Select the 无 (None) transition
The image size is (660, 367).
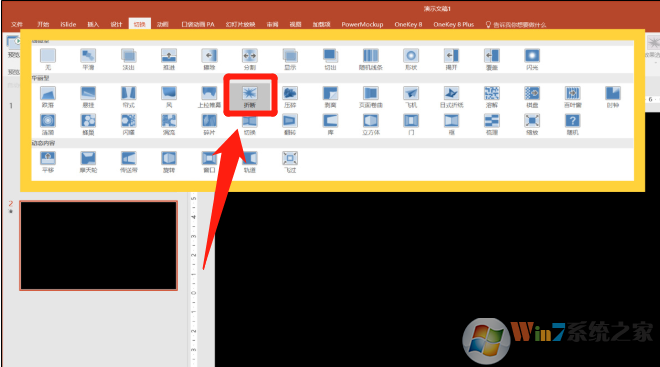[48, 59]
